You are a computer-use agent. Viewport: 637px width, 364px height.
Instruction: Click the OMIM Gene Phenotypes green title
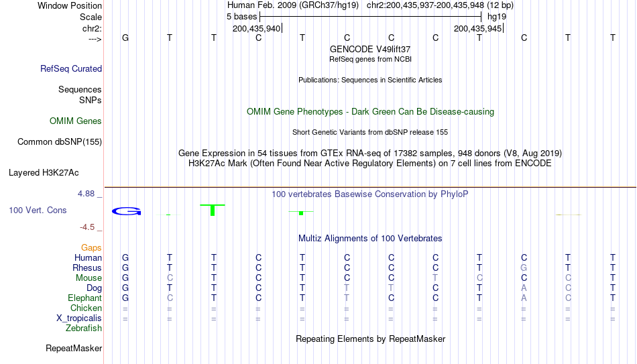(371, 112)
